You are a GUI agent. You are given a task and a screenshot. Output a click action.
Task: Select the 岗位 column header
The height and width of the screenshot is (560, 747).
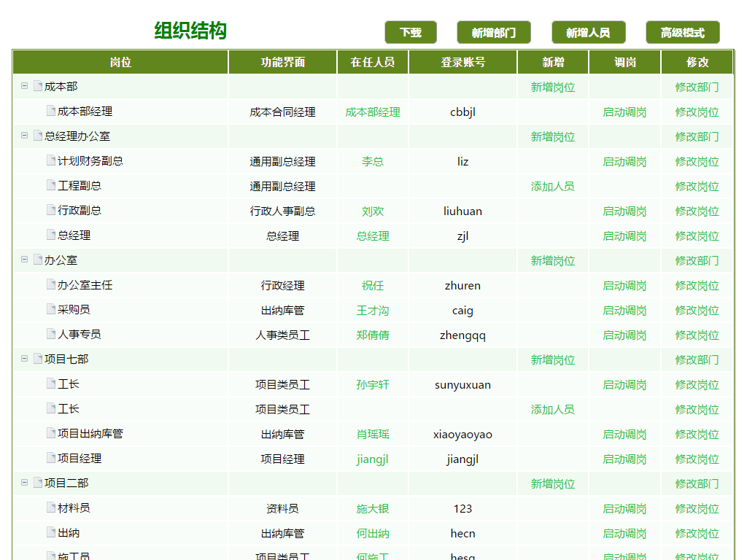click(x=120, y=62)
